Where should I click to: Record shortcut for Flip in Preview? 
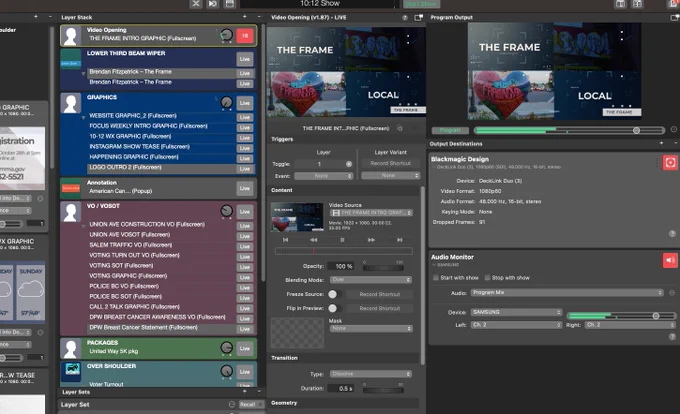pyautogui.click(x=380, y=308)
